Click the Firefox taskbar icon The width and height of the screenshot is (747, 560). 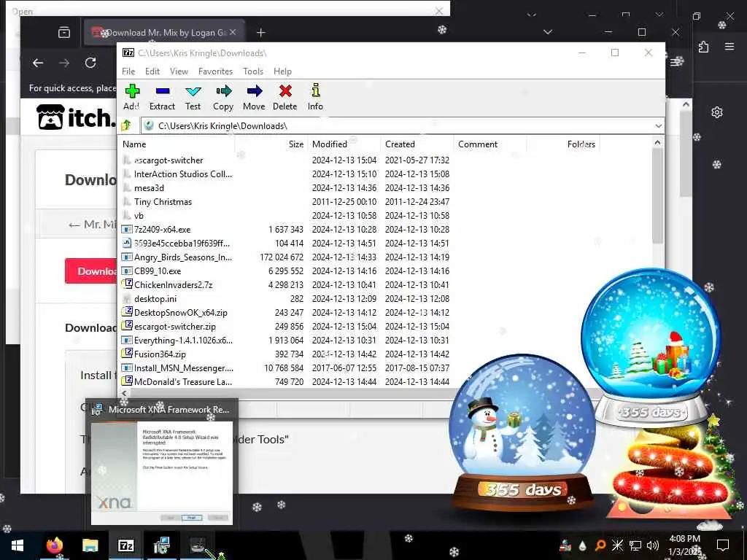click(x=54, y=545)
